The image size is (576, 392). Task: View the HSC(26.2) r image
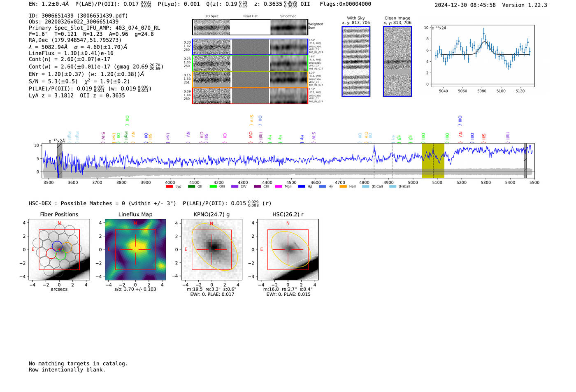click(288, 250)
